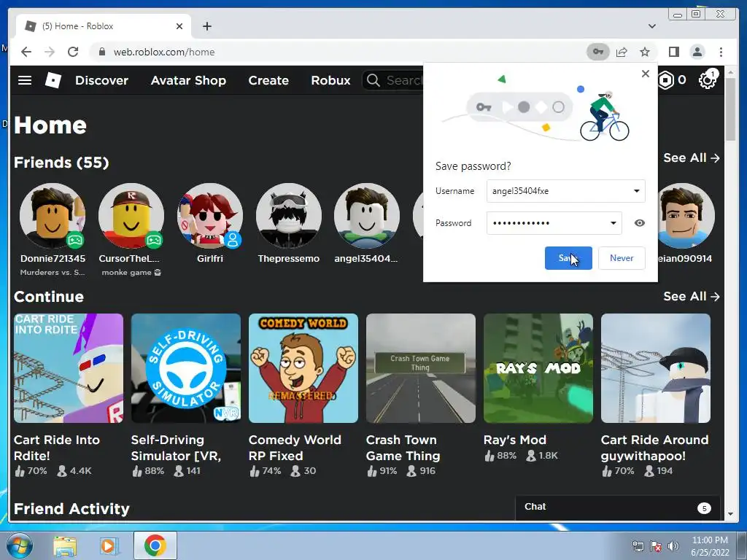The height and width of the screenshot is (560, 747).
Task: Click the address bar URL
Action: 164,52
